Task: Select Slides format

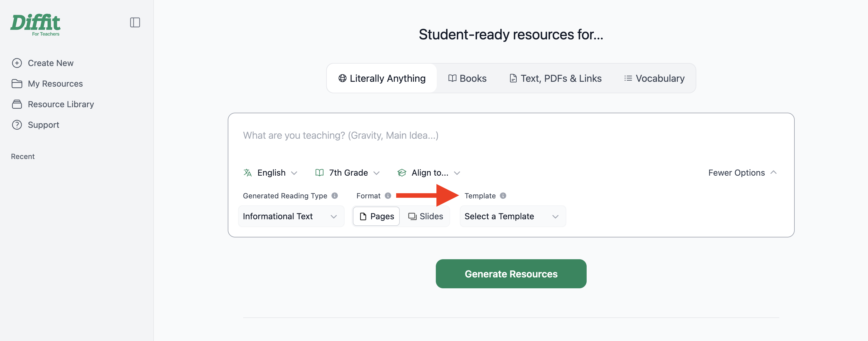Action: click(425, 216)
